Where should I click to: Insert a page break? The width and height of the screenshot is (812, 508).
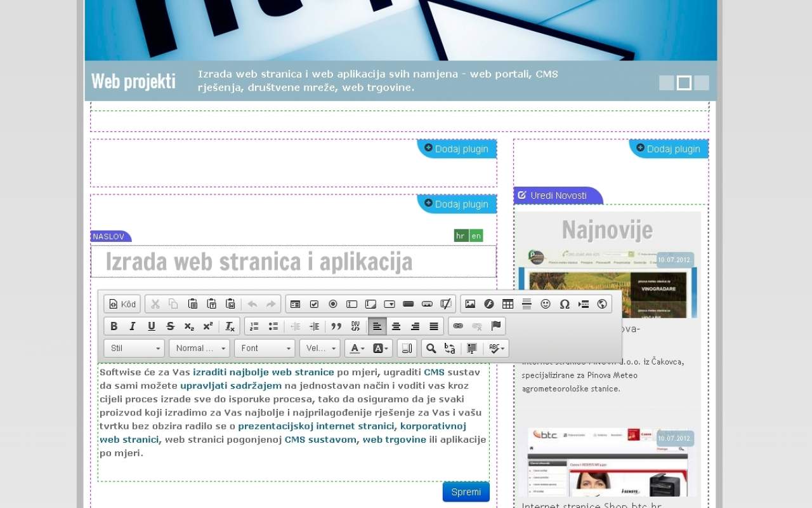[x=584, y=304]
